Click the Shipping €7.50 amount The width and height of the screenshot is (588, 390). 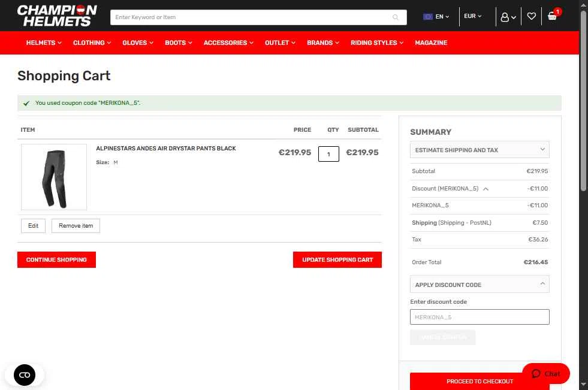(540, 222)
